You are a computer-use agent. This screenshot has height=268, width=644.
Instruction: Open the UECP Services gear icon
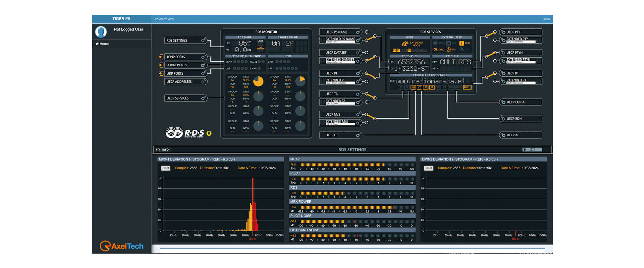203,98
